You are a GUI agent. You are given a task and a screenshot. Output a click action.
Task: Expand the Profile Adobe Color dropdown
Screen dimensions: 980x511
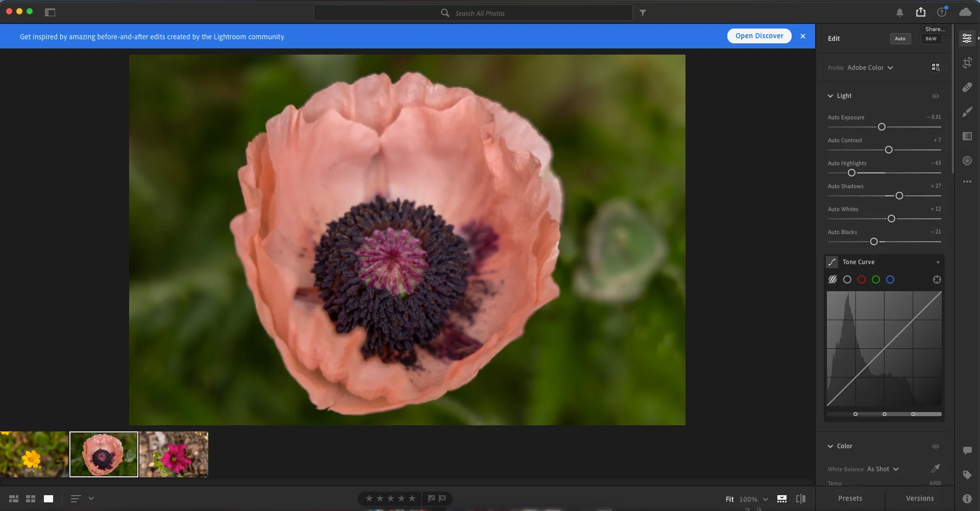870,67
